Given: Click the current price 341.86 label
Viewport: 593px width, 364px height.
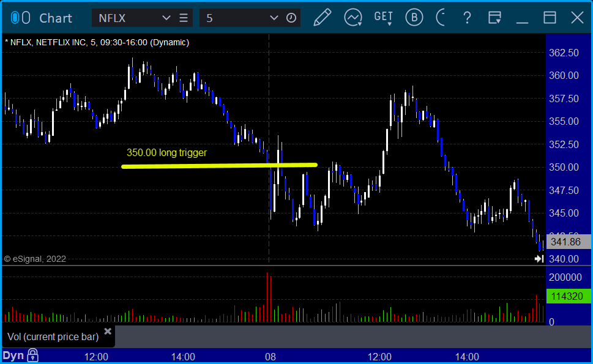Looking at the screenshot, I should pyautogui.click(x=569, y=242).
